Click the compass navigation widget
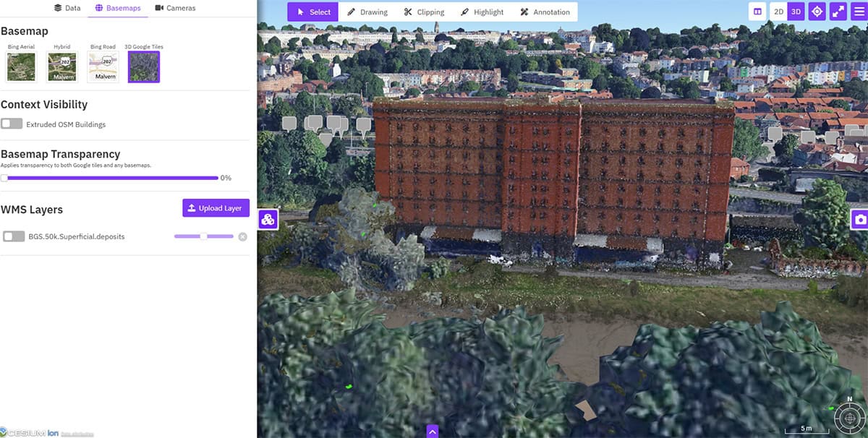 [x=847, y=416]
